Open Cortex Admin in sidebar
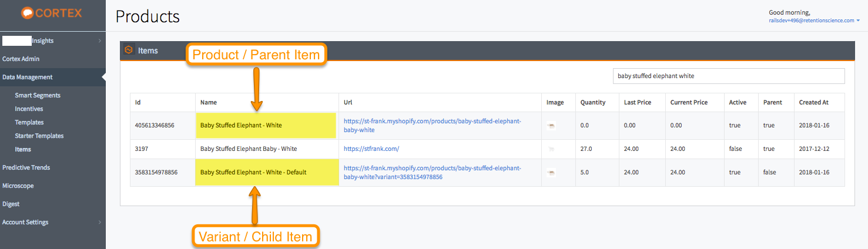 [21, 59]
